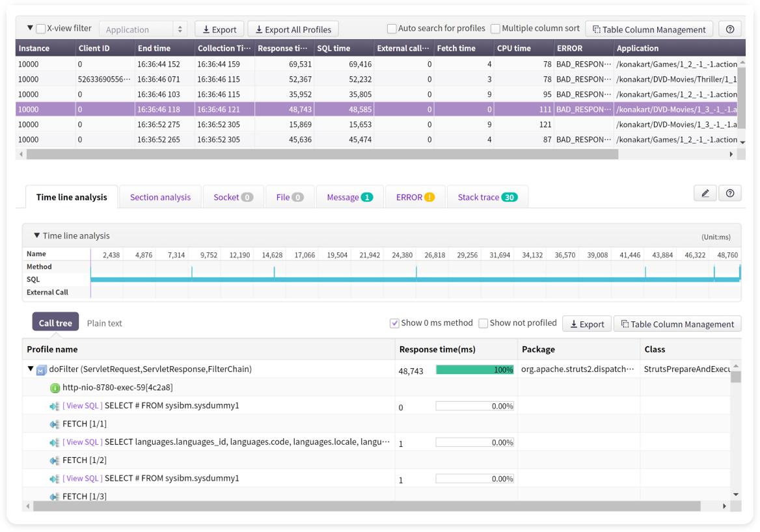This screenshot has width=760, height=532.
Task: Open the Application filter dropdown
Action: [143, 29]
